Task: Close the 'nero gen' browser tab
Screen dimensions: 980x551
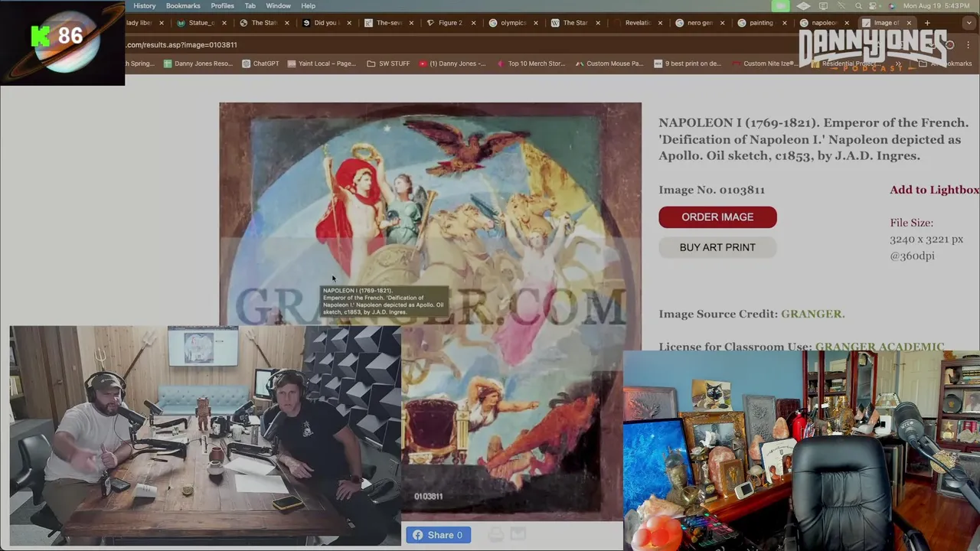Action: (x=723, y=23)
